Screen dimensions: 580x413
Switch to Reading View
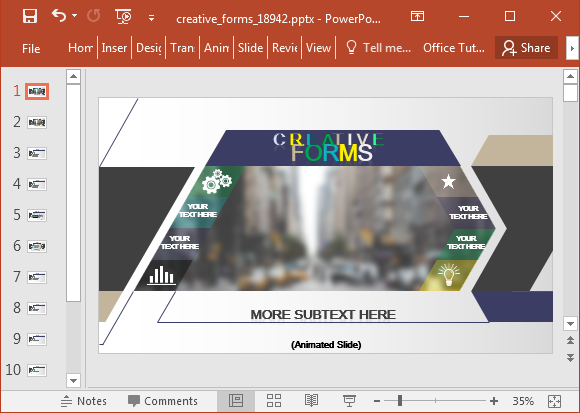click(x=311, y=401)
